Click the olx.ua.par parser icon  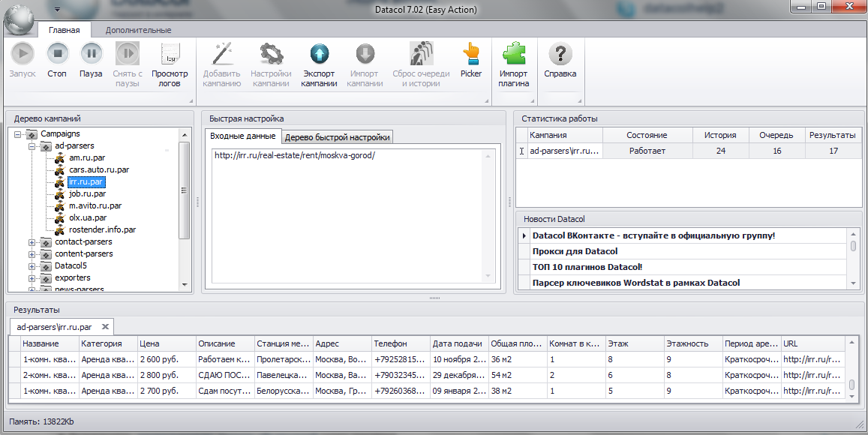coord(60,217)
